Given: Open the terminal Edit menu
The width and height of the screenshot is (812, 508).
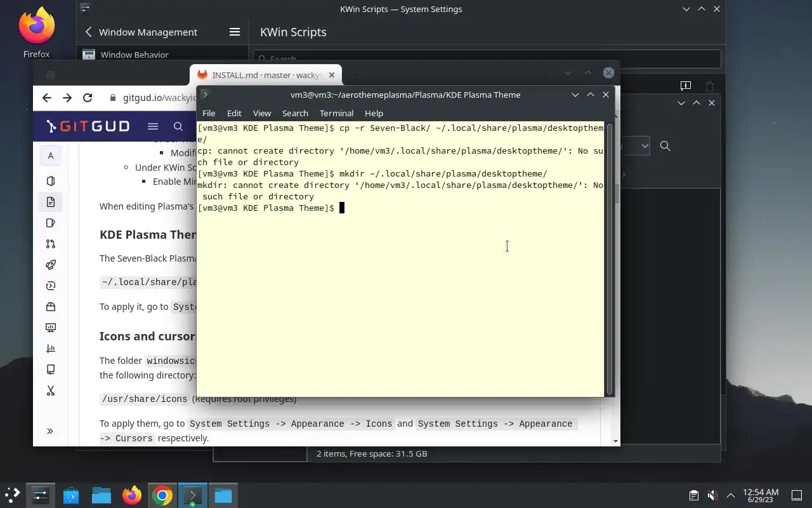Looking at the screenshot, I should [x=234, y=113].
